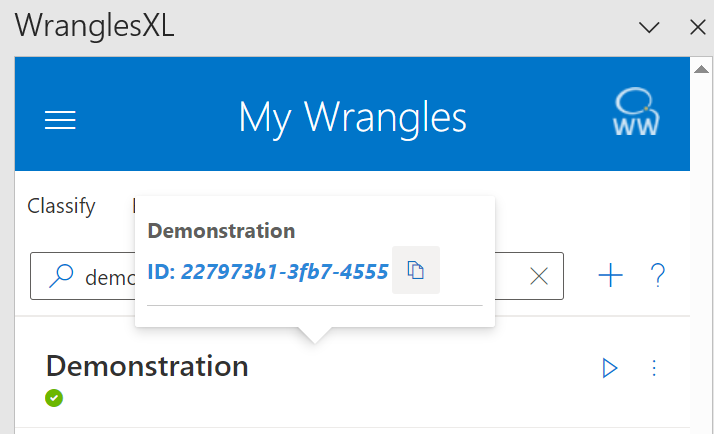This screenshot has height=434, width=714.
Task: Click the task pane vertical scrollbar
Action: coord(702,250)
